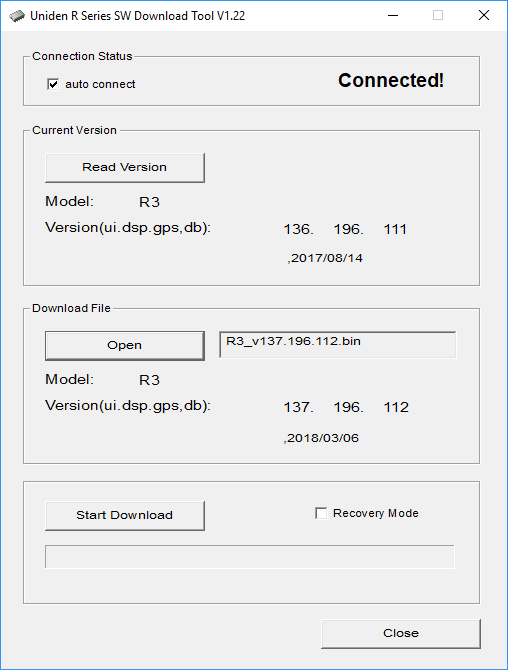Click the Download File group label

[x=71, y=309]
